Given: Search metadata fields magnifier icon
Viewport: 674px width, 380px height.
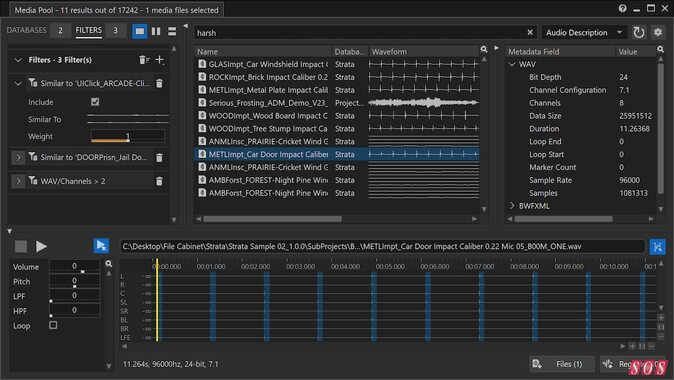Looking at the screenshot, I should [x=661, y=50].
